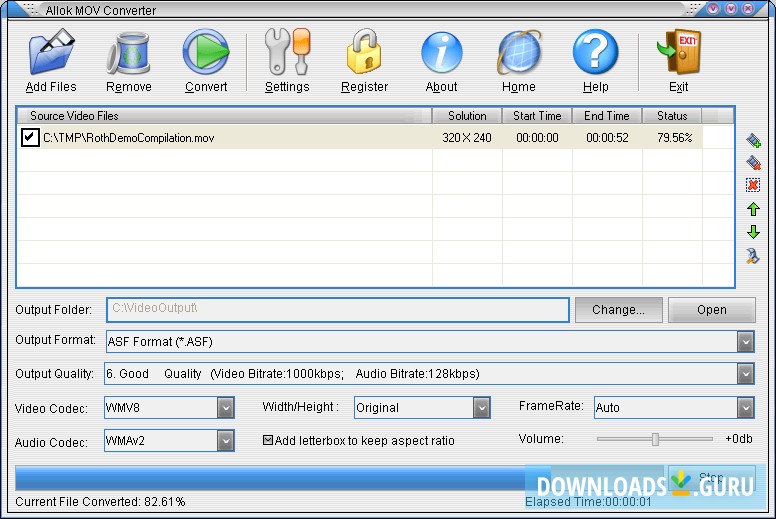Click the blue conversion progress bar
Screen dimensions: 776x519
(x=341, y=478)
